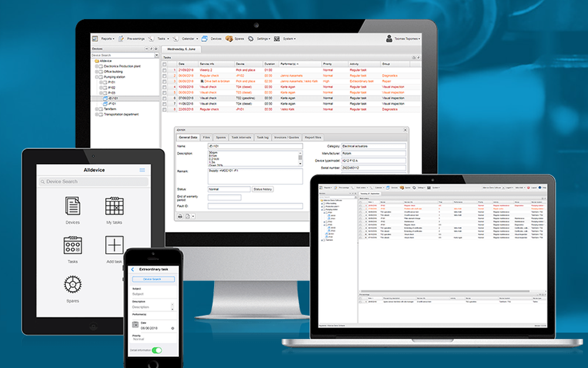The image size is (588, 368).
Task: Open the Toomas user dropdown on monitor
Action: pyautogui.click(x=407, y=39)
